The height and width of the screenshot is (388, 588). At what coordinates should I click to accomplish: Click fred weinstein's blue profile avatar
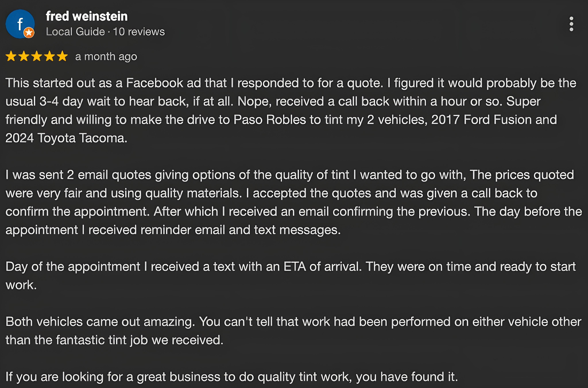pyautogui.click(x=19, y=23)
